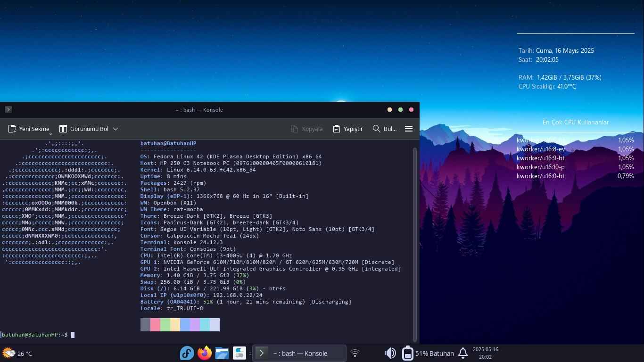The width and height of the screenshot is (644, 362).
Task: Click the "kworker/u16:10-p" process row
Action: (575, 167)
